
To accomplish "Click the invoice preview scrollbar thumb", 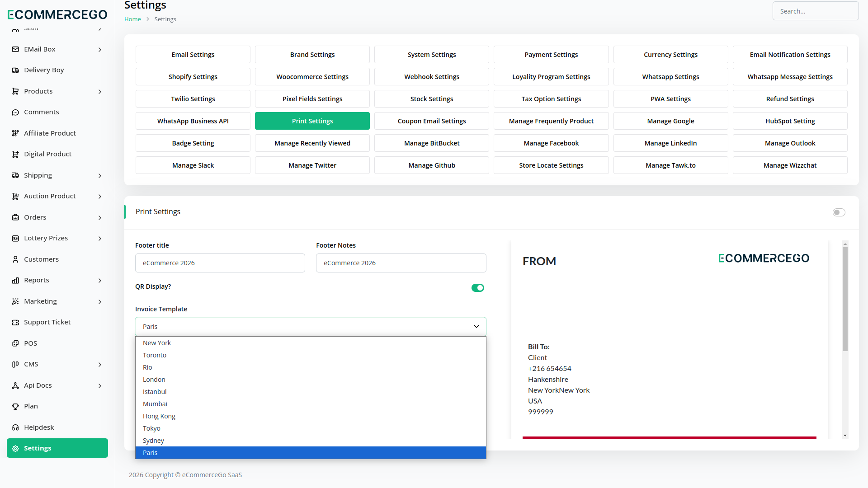I will (x=845, y=299).
